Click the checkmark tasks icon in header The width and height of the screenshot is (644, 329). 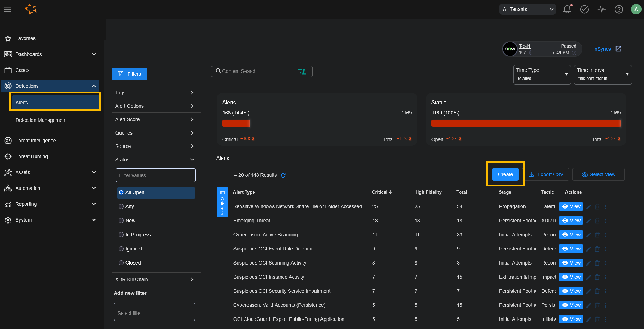tap(584, 10)
